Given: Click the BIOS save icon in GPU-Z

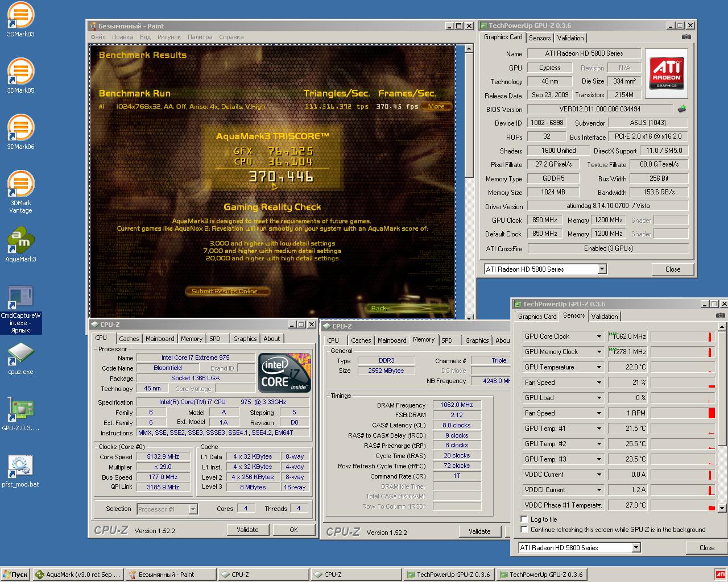Looking at the screenshot, I should point(682,109).
